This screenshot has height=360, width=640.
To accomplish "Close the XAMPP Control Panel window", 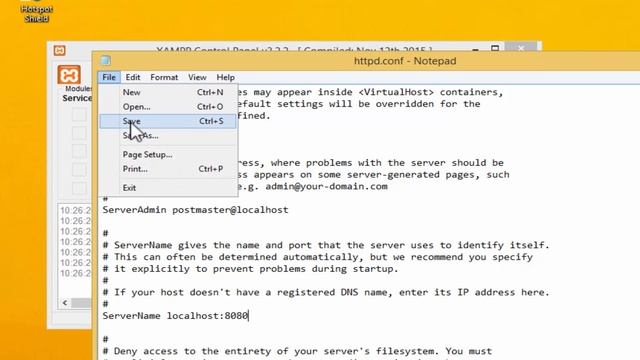I will pos(521,48).
